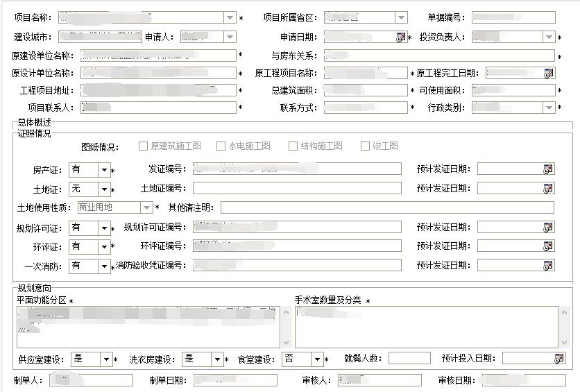Click calendar icon in 房产证 row 预计发证日期
The width and height of the screenshot is (580, 392).
(548, 169)
